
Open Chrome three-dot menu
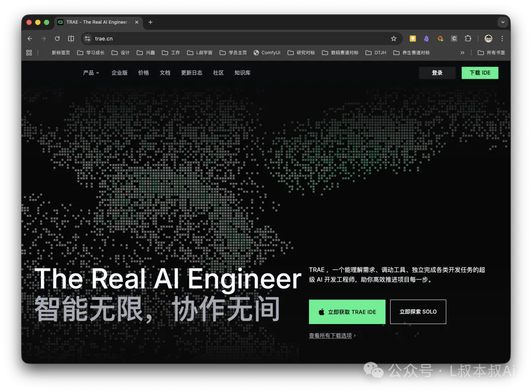point(502,38)
